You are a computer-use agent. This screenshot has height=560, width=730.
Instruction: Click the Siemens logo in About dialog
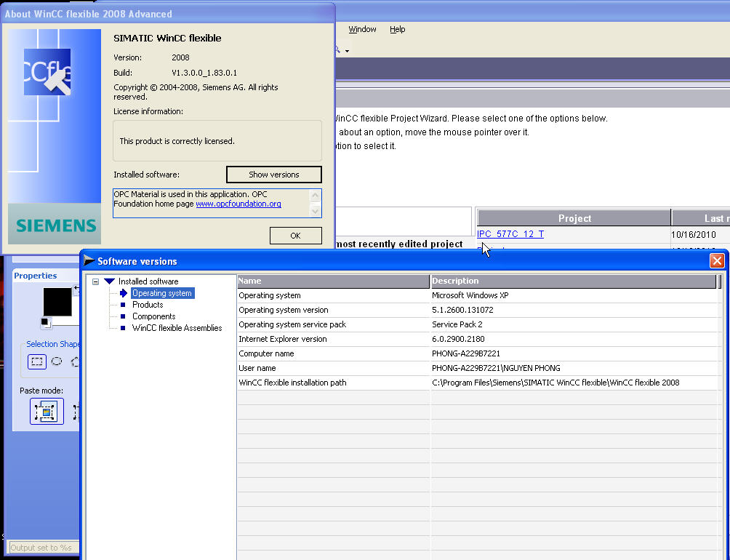click(56, 225)
